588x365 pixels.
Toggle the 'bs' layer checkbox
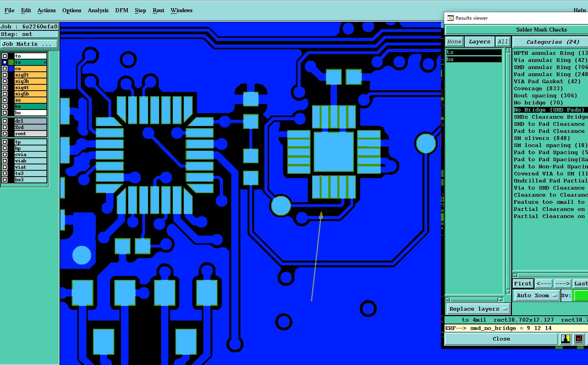[5, 106]
